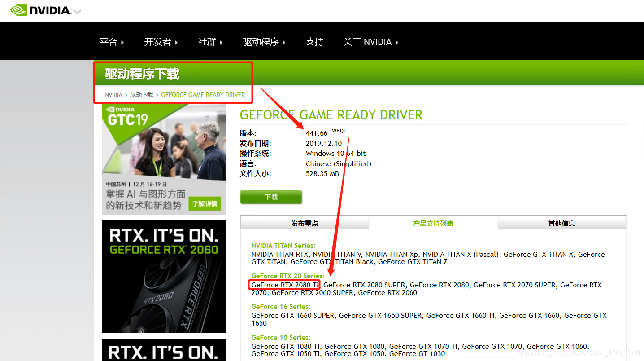This screenshot has height=361, width=644.
Task: Click the GEFORCE GAME READY DRIVER breadcrumb
Action: (x=203, y=95)
